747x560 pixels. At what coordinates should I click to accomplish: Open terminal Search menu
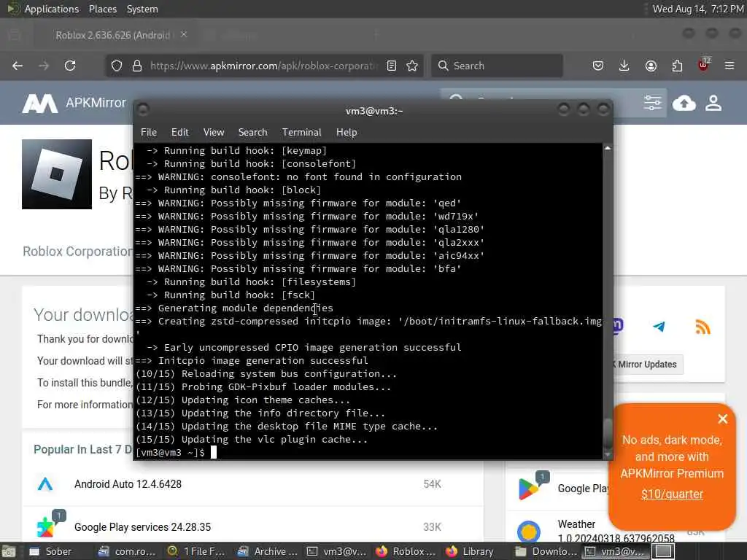point(252,133)
